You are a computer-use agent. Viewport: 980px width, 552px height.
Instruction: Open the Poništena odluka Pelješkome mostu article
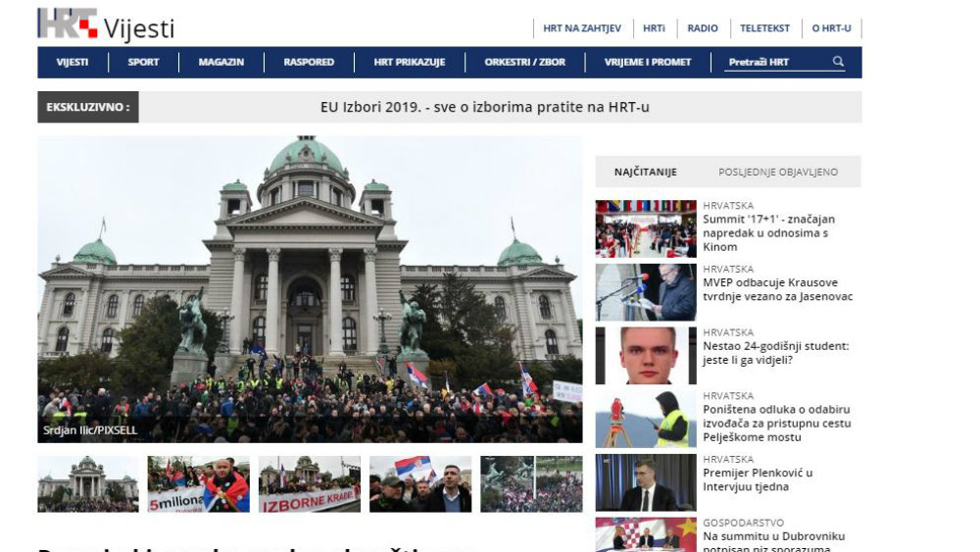[x=777, y=424]
